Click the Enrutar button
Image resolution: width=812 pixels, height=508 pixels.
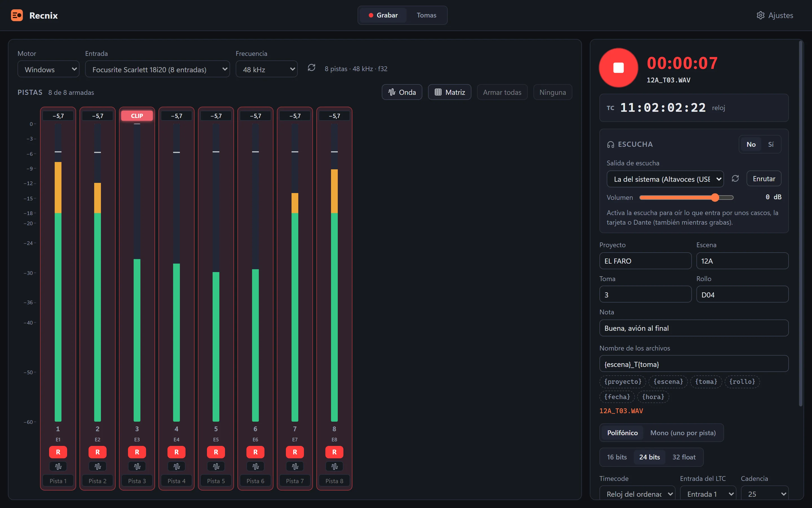(764, 178)
